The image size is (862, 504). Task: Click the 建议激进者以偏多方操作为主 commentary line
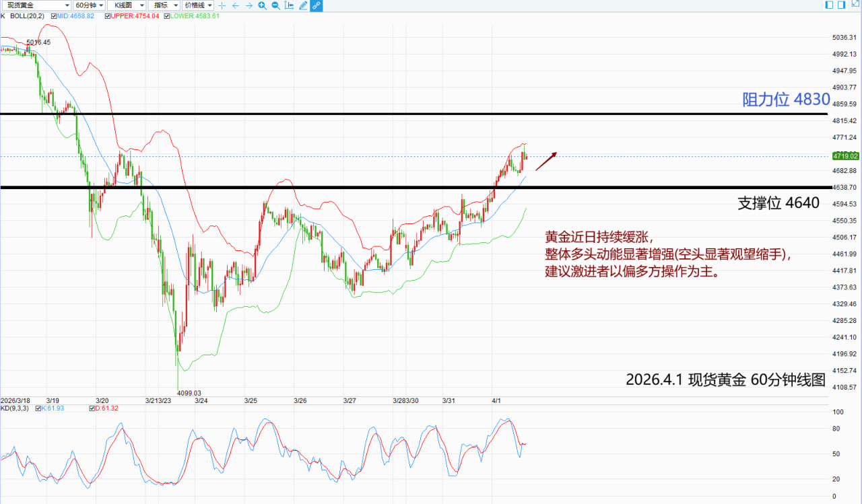634,273
